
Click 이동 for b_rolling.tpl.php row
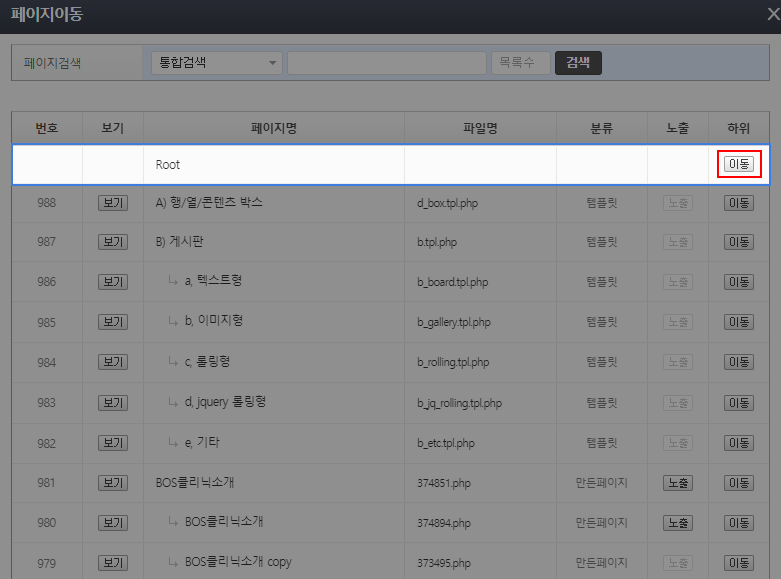[x=739, y=362]
